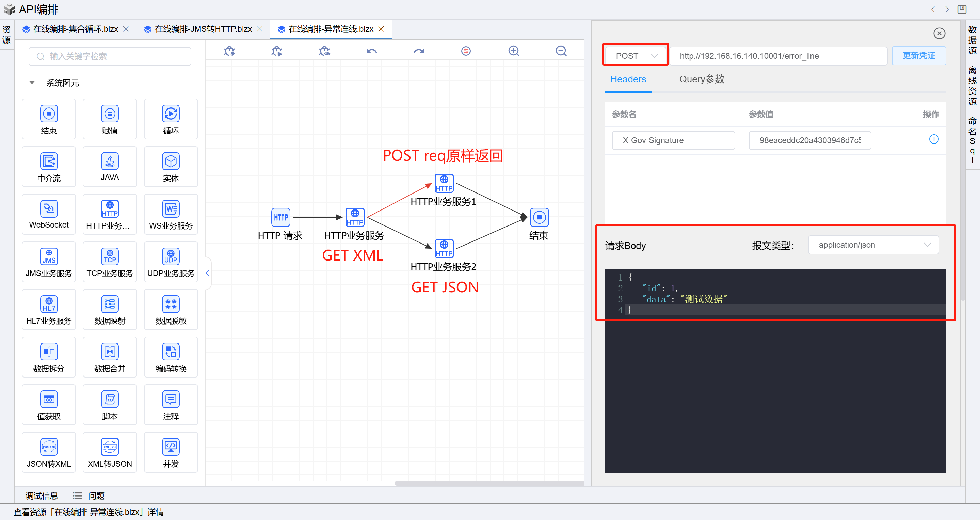The width and height of the screenshot is (980, 520).
Task: Select the 循环 loop element icon
Action: [171, 114]
